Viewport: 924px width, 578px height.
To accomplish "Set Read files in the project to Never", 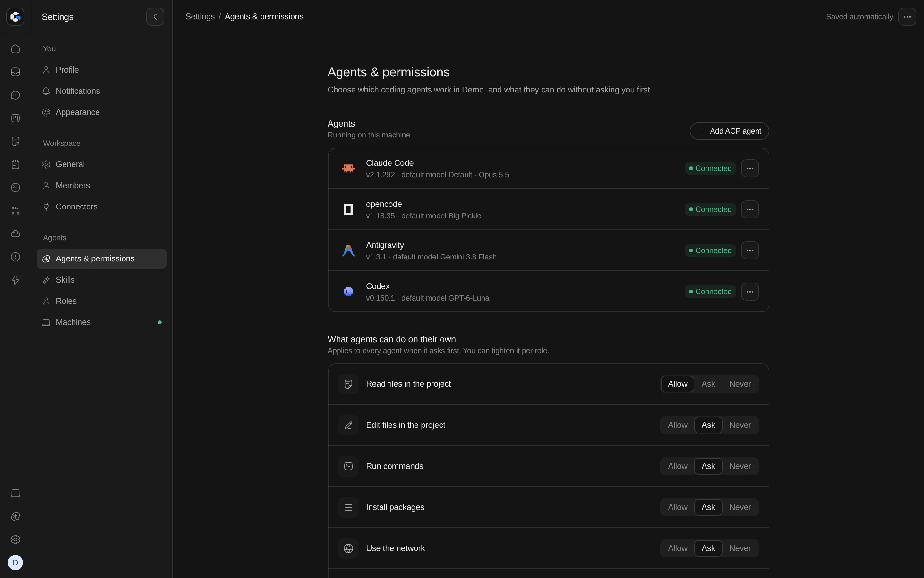I will [740, 384].
